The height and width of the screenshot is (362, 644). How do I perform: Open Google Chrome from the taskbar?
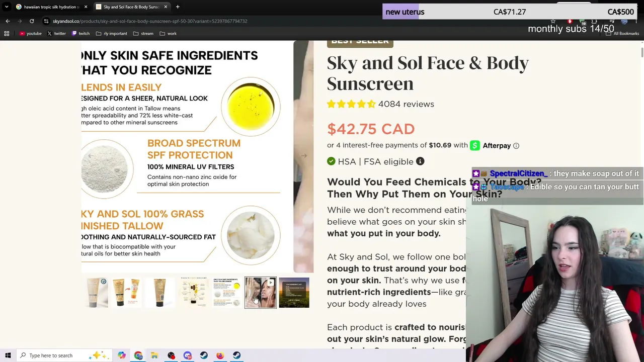tap(138, 355)
